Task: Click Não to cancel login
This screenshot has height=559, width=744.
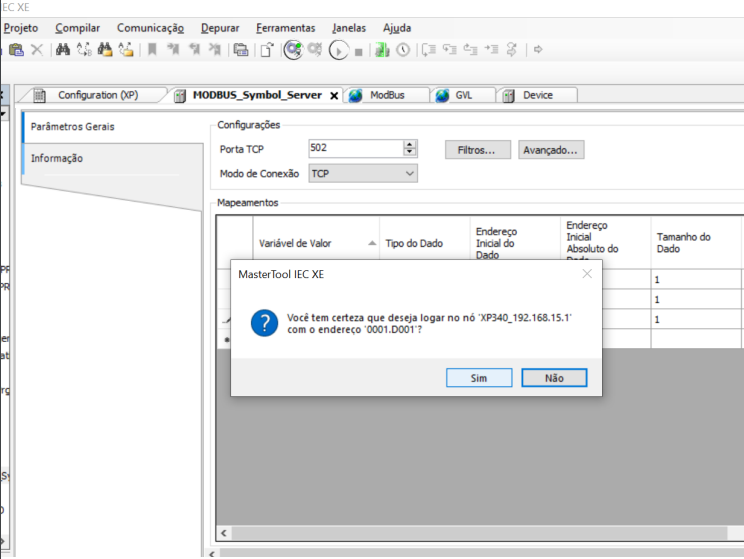Action: (554, 379)
